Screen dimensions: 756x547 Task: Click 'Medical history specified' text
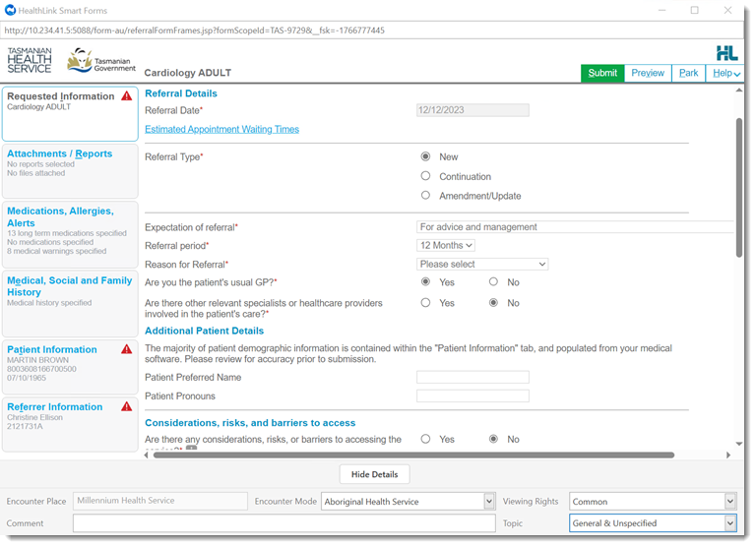(x=49, y=303)
